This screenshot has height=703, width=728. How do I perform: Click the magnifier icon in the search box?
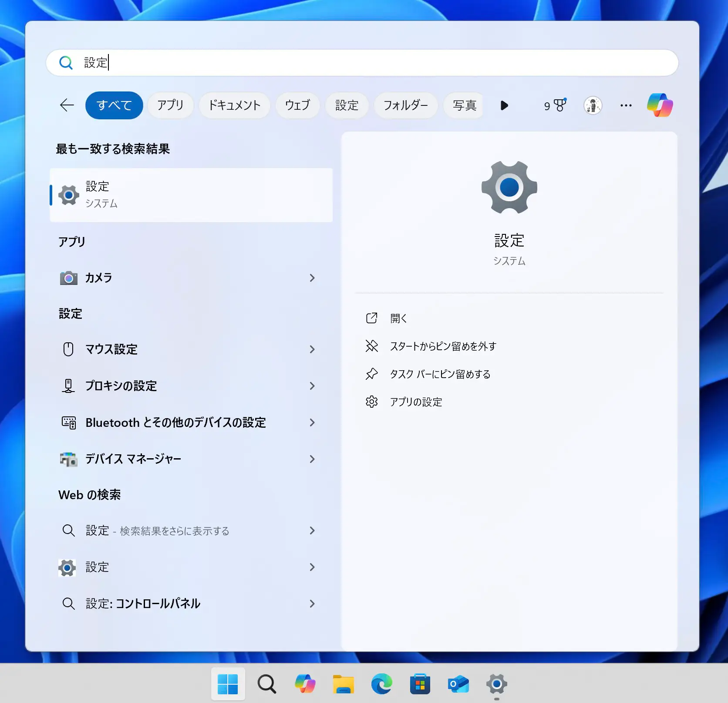tap(66, 63)
